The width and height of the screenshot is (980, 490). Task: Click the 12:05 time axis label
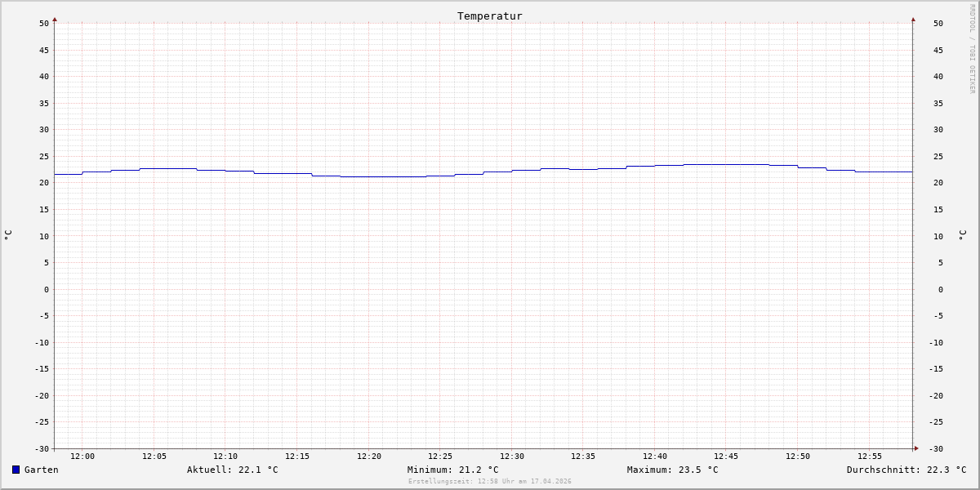154,457
